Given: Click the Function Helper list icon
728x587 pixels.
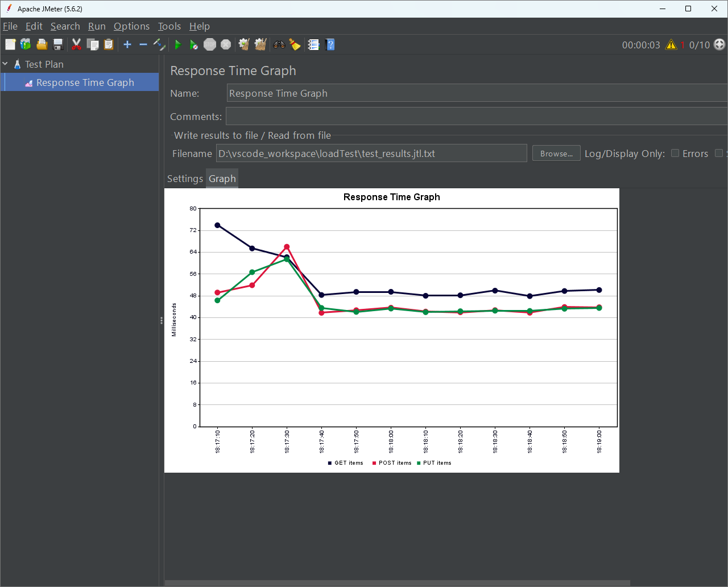Looking at the screenshot, I should coord(313,44).
